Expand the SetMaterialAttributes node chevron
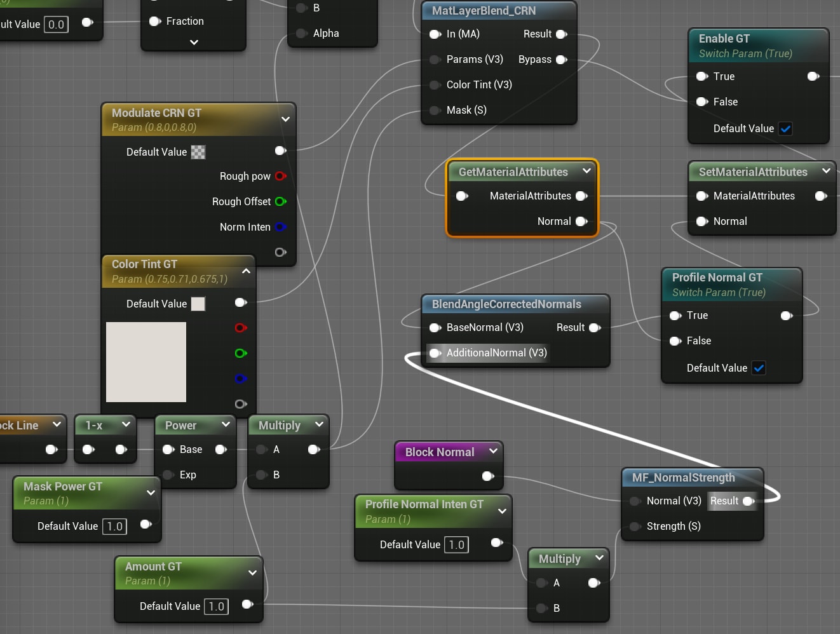Screen dimensions: 840x634 coord(826,171)
